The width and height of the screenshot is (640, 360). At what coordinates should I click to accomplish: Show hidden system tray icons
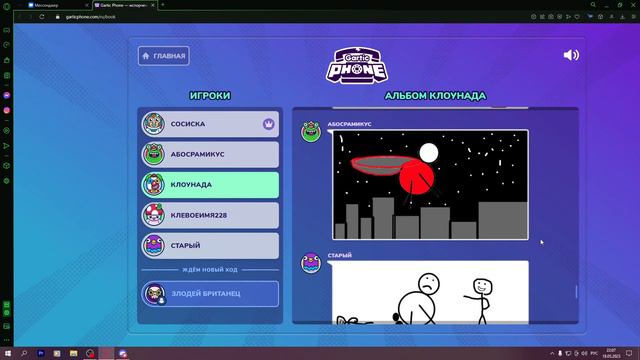click(x=552, y=353)
